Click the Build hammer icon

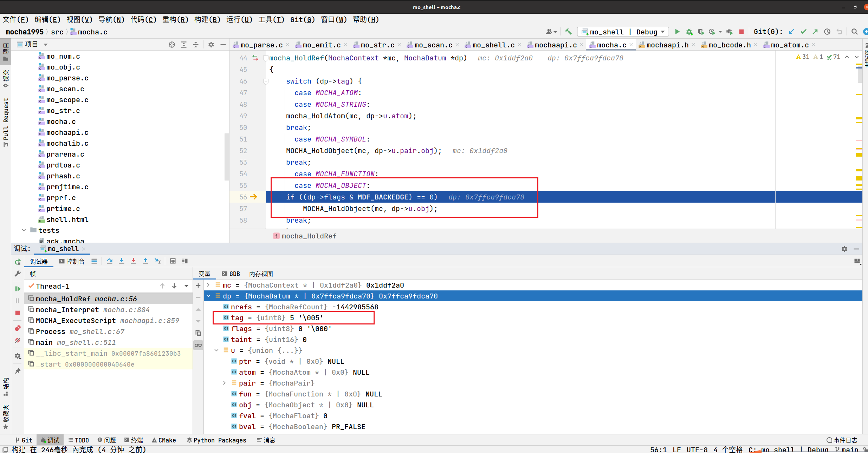pyautogui.click(x=568, y=32)
